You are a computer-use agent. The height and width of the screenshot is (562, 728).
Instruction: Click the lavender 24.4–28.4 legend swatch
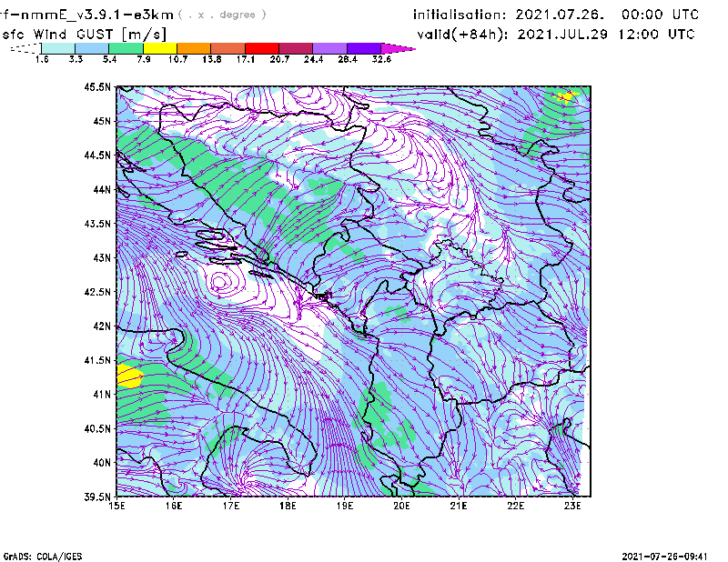pos(330,48)
